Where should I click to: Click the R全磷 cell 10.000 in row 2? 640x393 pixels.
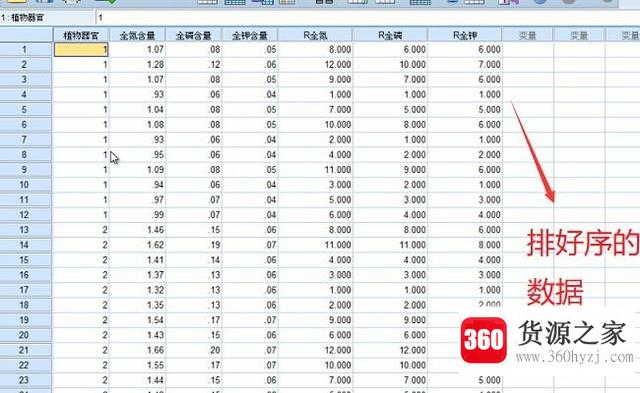(x=390, y=64)
